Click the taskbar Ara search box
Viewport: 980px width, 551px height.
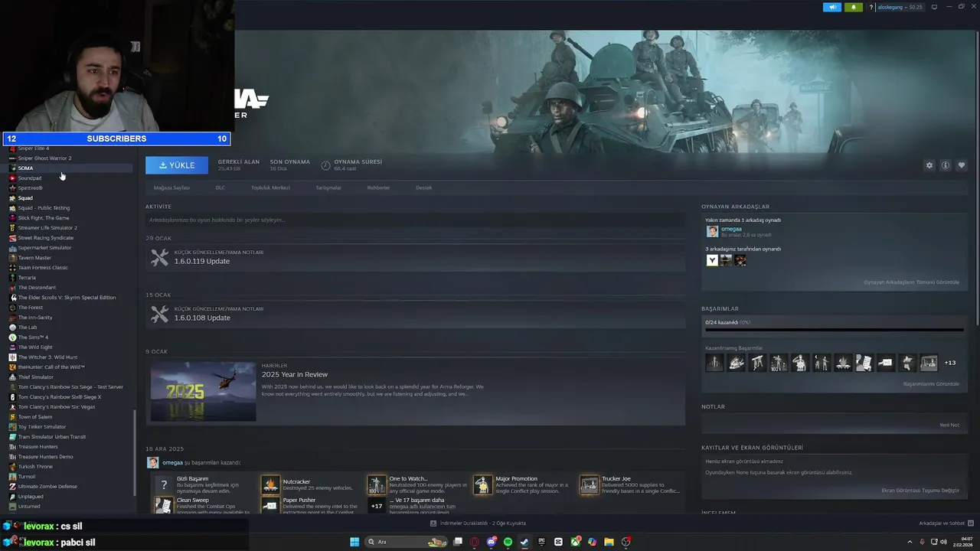[x=407, y=542]
